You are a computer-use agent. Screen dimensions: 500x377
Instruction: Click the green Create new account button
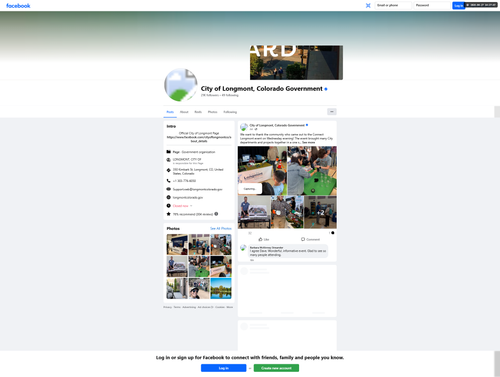[x=276, y=368]
